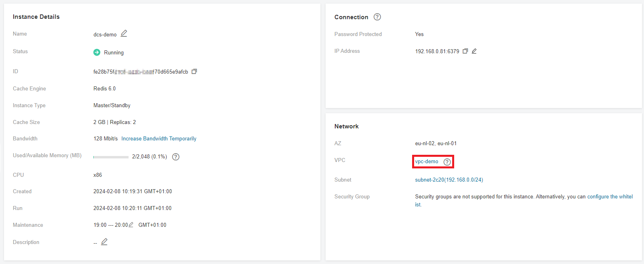Edit the maintenance time window
This screenshot has height=264, width=644.
pyautogui.click(x=131, y=225)
